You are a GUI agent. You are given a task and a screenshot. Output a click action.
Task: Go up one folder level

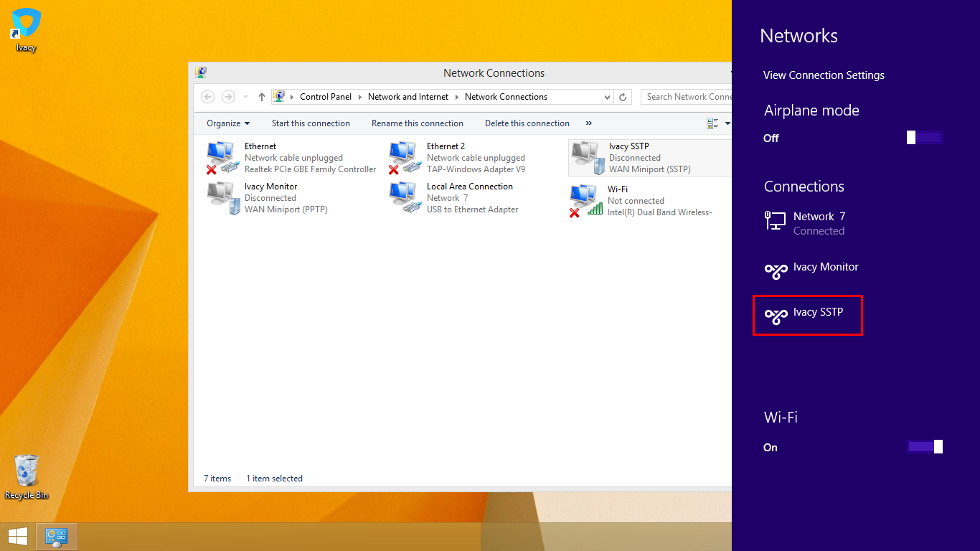[x=262, y=97]
